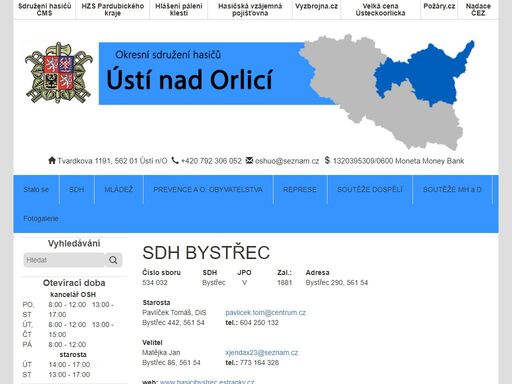The width and height of the screenshot is (512, 384).
Task: Click oshuo@seznam.cz contact email
Action: [x=287, y=161]
